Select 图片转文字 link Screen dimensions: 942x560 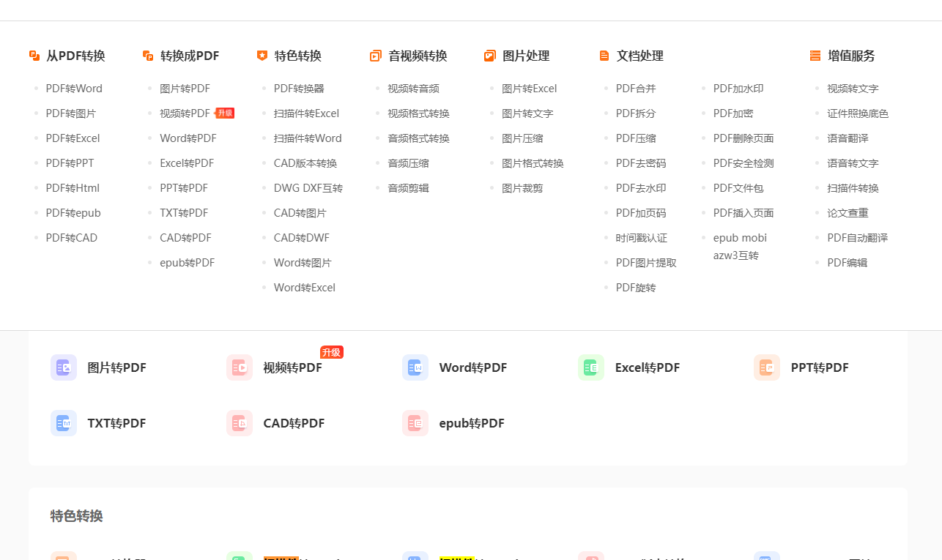(x=528, y=113)
